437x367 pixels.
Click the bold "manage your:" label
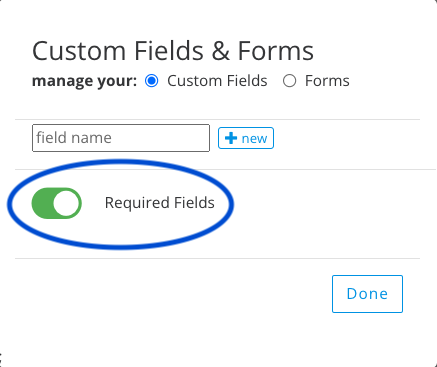[85, 81]
